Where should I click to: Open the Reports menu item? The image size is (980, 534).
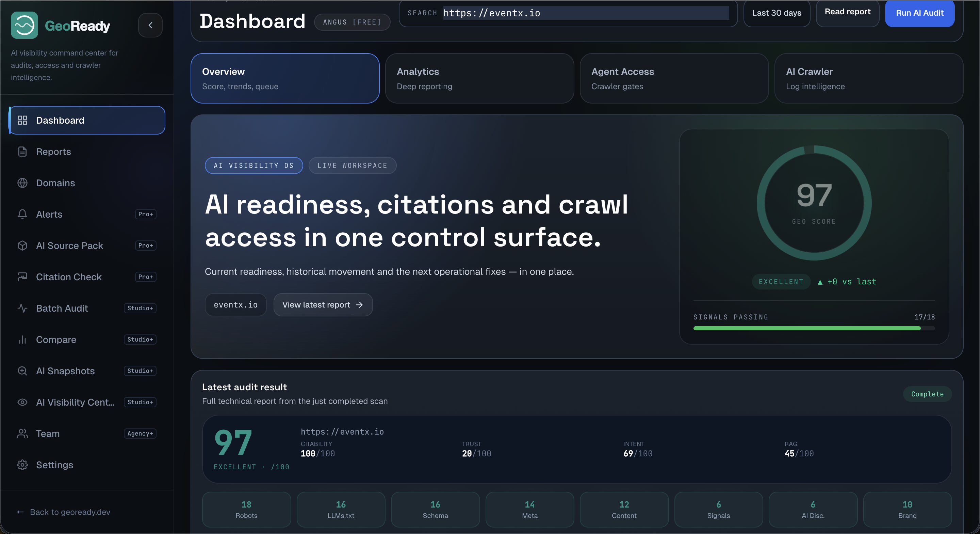click(x=87, y=152)
